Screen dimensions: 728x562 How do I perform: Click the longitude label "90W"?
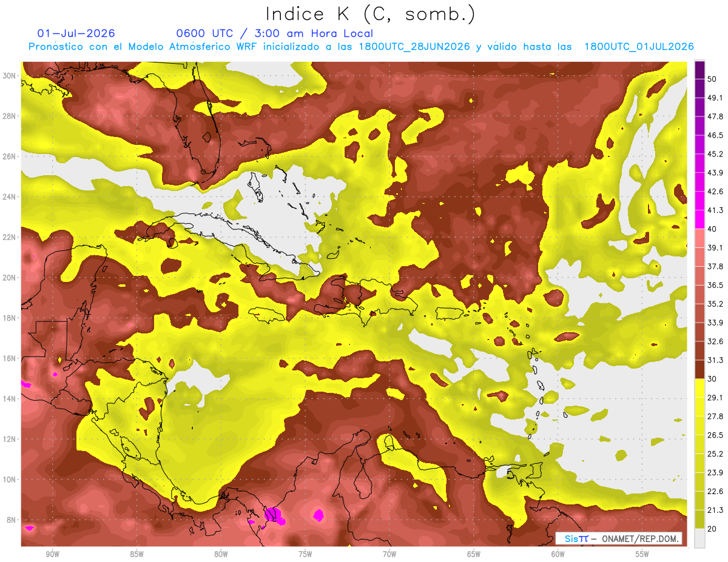[52, 554]
